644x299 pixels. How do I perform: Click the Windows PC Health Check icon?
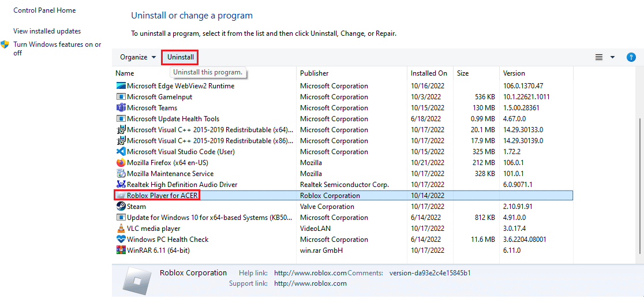pos(121,239)
